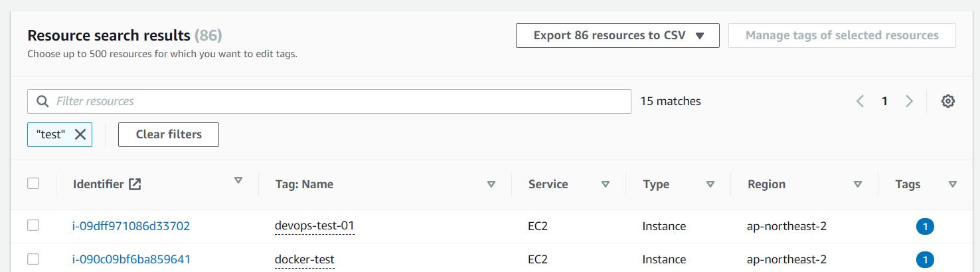Focus the Filter resources input field
The height and width of the screenshot is (272, 980).
coord(329,101)
